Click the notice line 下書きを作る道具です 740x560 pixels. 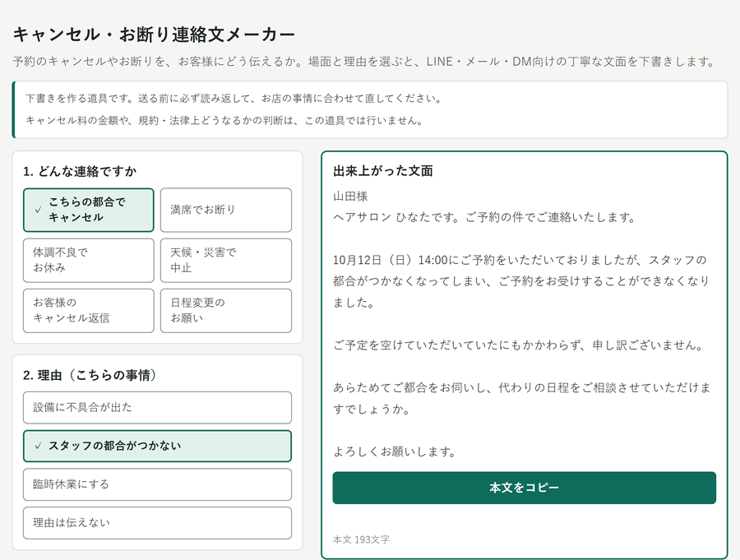pos(234,98)
